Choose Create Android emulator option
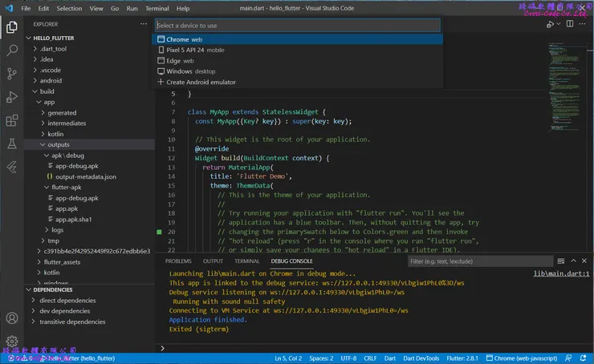The width and height of the screenshot is (594, 364). click(x=201, y=82)
